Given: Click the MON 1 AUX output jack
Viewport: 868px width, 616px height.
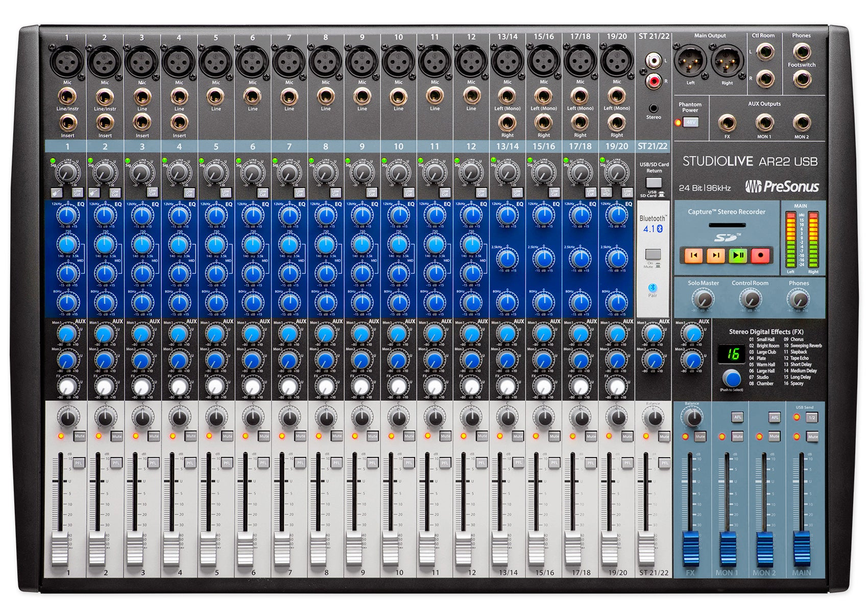Looking at the screenshot, I should click(x=764, y=123).
